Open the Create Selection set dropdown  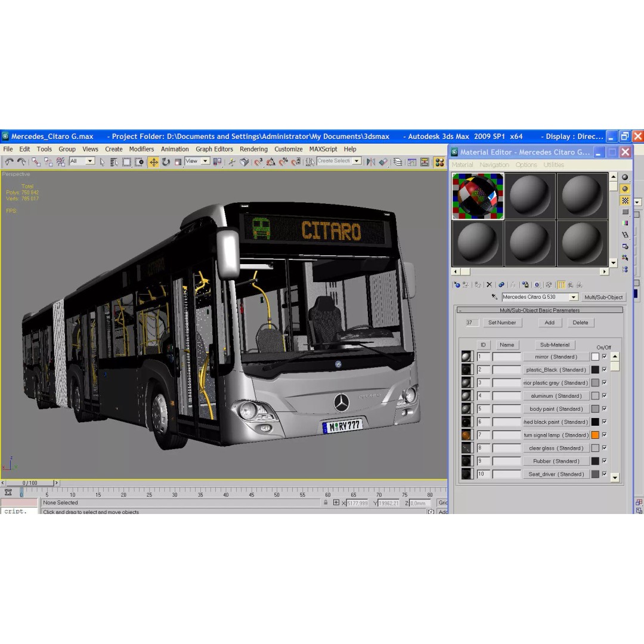357,161
